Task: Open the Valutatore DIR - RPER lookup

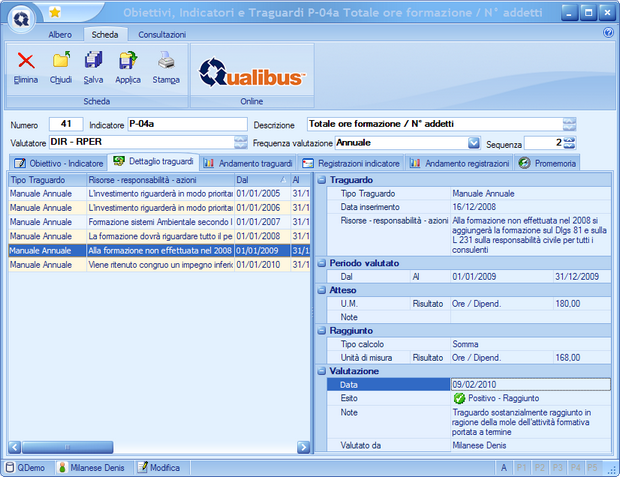Action: coord(240,143)
